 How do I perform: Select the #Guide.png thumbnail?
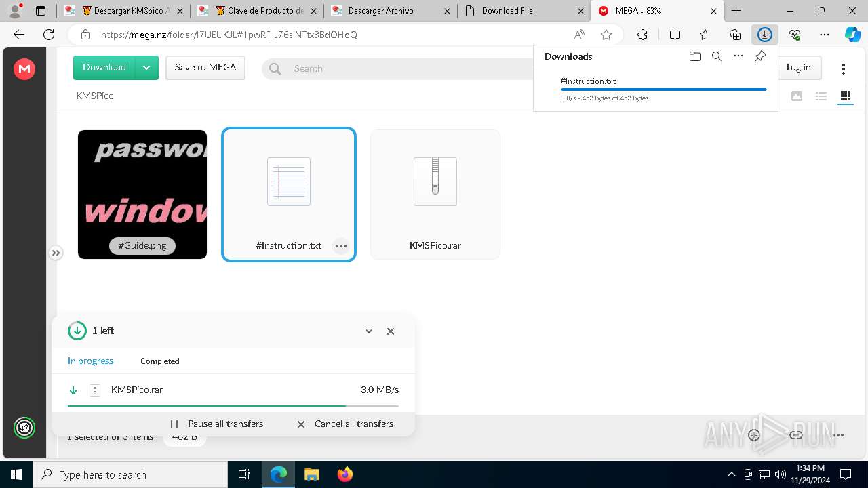coord(142,195)
